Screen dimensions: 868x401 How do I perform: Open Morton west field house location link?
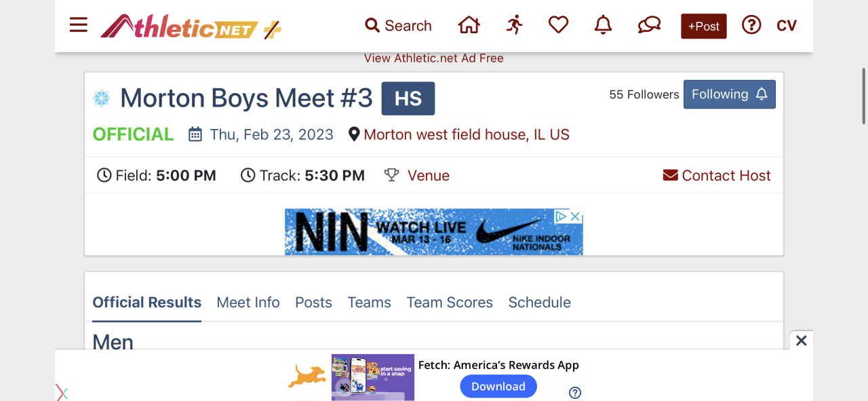[x=467, y=134]
